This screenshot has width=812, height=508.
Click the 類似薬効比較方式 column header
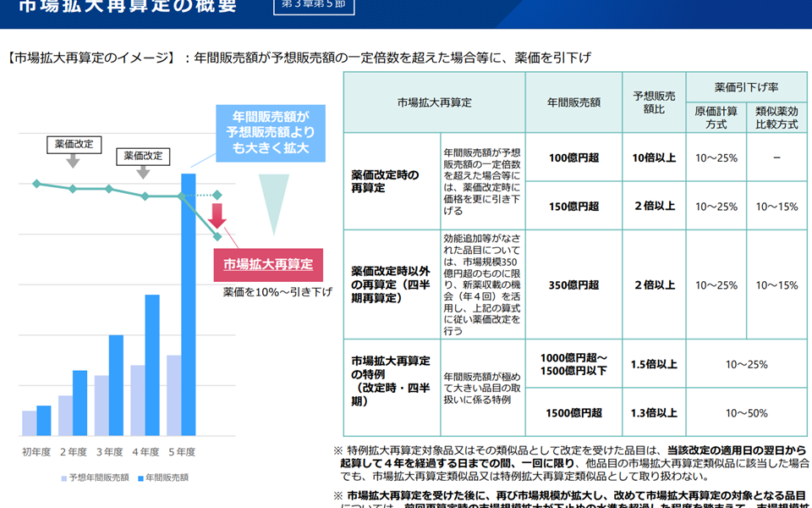click(776, 118)
